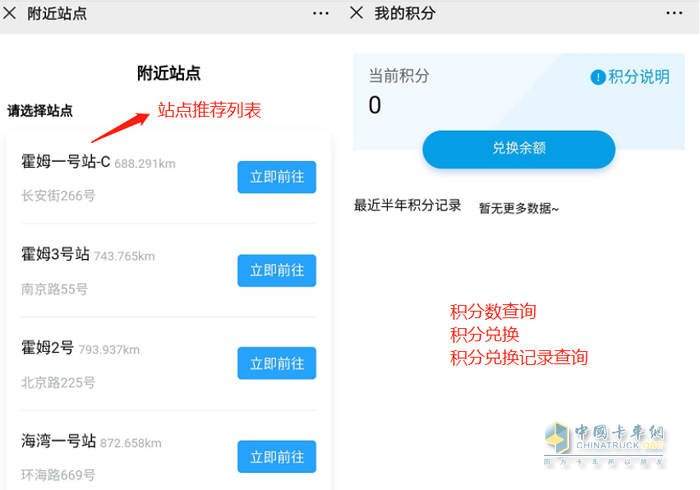Select the 霍姆2号 station name

click(x=47, y=348)
